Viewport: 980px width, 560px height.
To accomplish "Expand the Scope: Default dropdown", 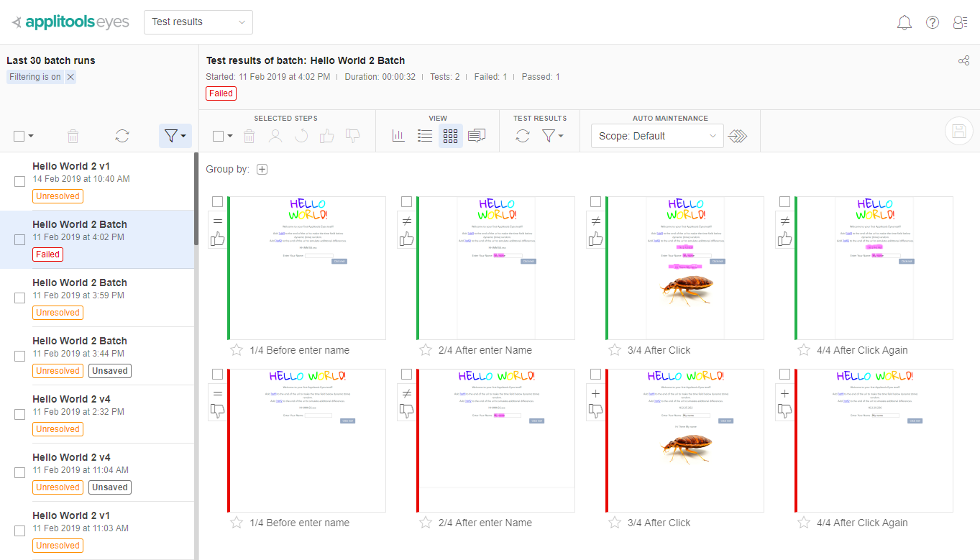I will (x=657, y=136).
